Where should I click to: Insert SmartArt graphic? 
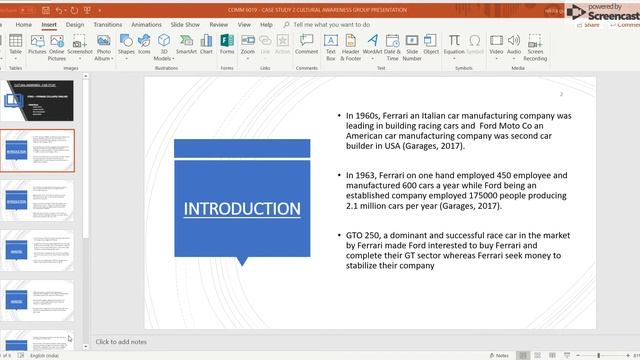[x=186, y=45]
